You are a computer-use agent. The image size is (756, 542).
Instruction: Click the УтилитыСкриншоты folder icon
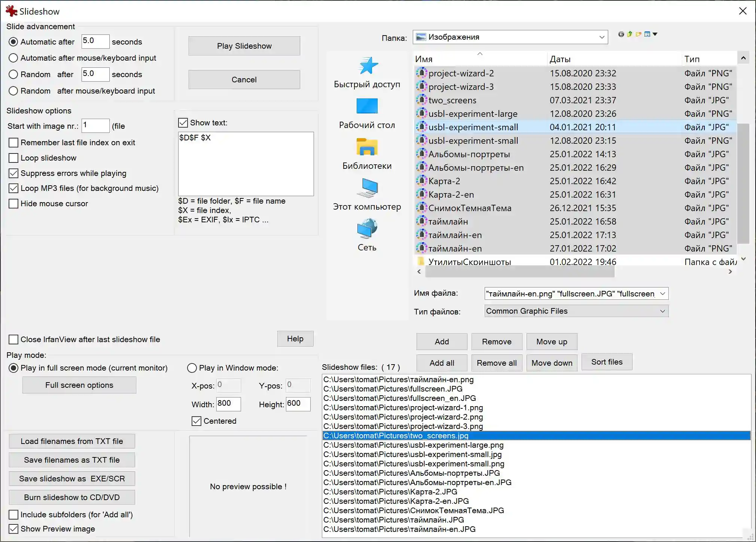click(x=421, y=261)
